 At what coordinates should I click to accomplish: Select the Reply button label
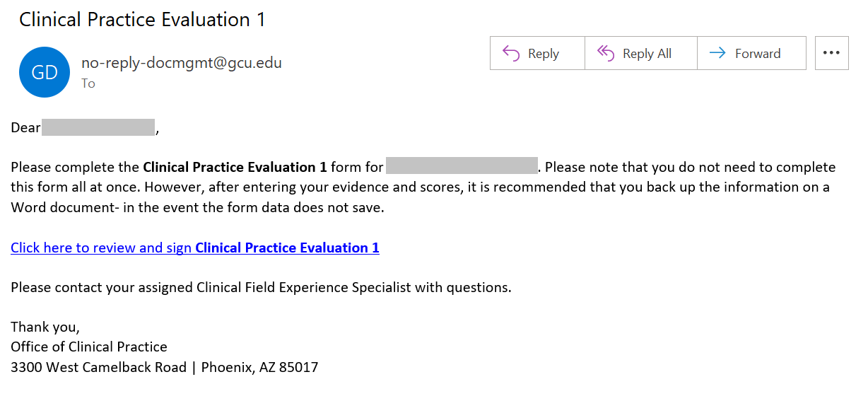pos(544,54)
